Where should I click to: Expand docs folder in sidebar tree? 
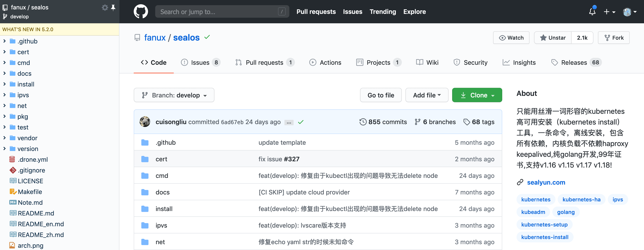[x=4, y=73]
